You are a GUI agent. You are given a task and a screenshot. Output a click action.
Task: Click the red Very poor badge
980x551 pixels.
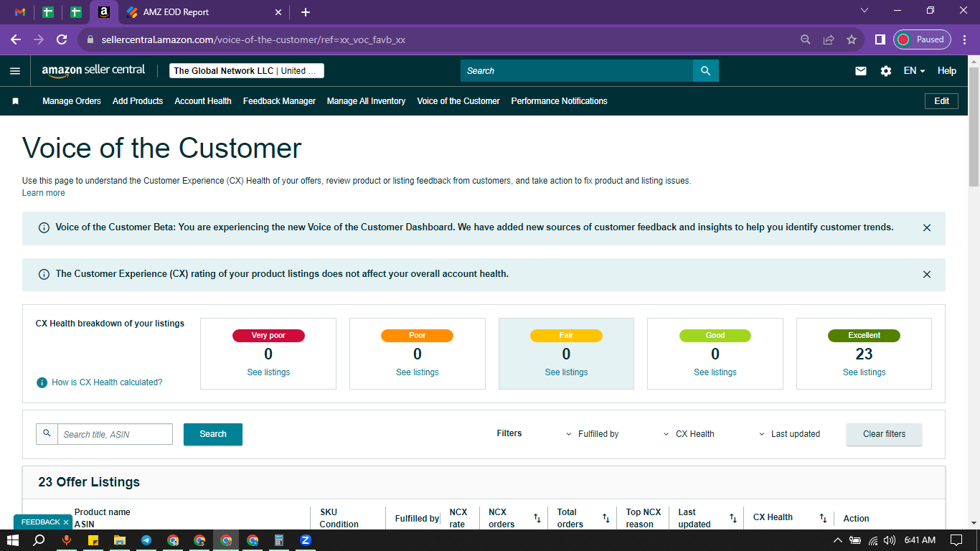(x=268, y=336)
